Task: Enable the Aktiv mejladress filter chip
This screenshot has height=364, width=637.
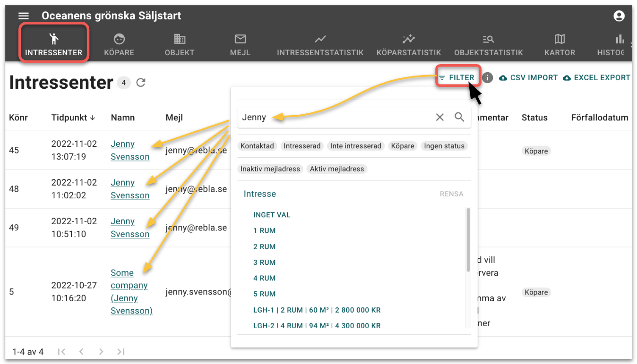Action: click(337, 169)
